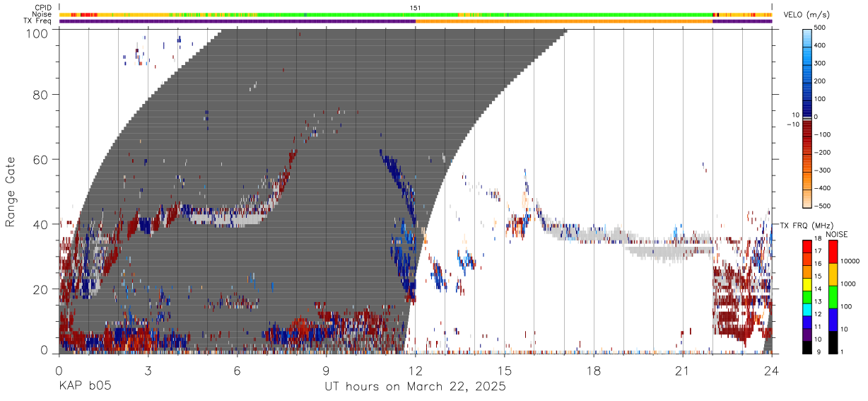Viewport: 868px width, 401px height.
Task: Click the '9' MHz tick on TX frequency scale
Action: (817, 351)
